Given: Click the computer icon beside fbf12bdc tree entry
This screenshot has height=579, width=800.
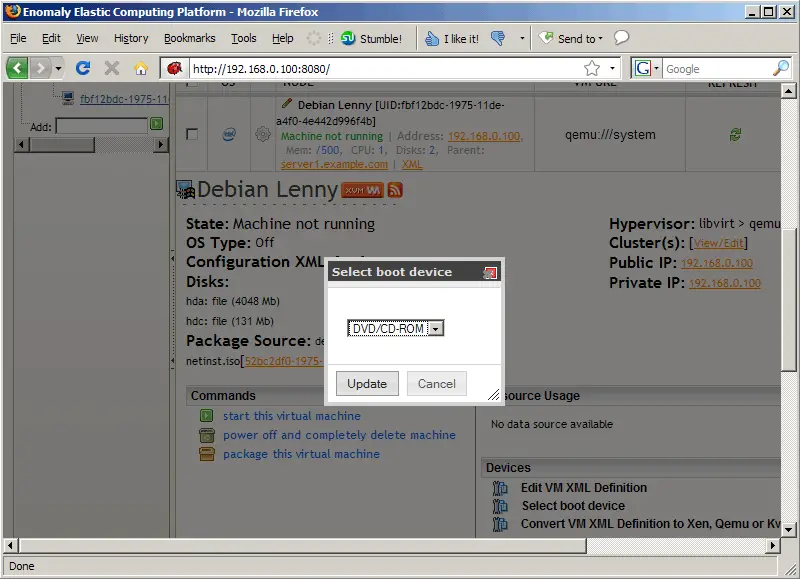Looking at the screenshot, I should [x=68, y=97].
